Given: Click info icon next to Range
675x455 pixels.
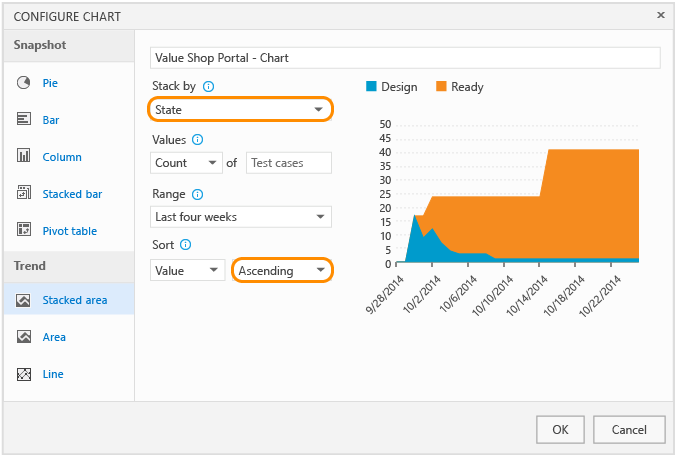Looking at the screenshot, I should coord(197,194).
